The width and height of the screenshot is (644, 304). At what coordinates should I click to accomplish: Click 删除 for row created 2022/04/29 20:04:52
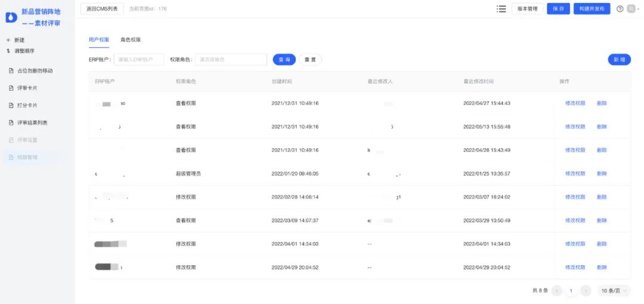tap(602, 268)
